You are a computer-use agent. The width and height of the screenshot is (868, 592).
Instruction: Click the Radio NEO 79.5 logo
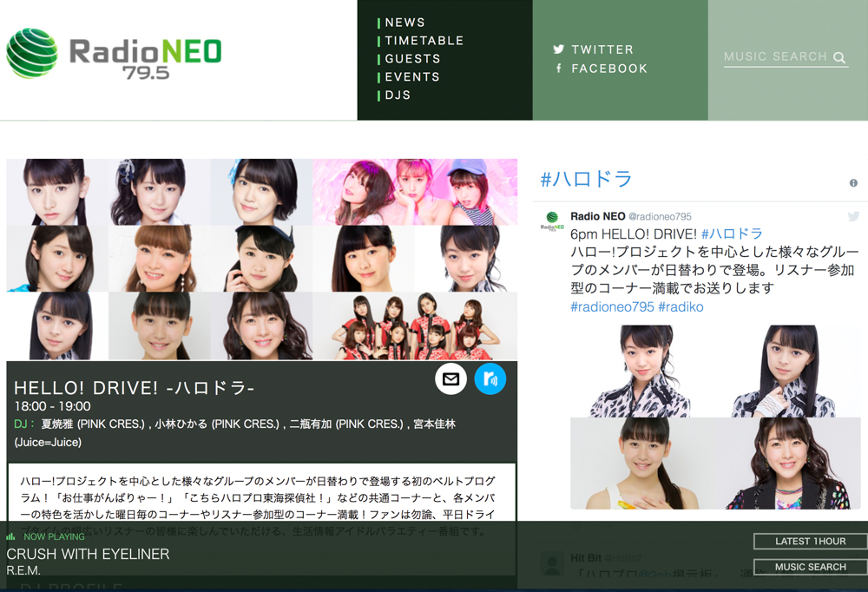tap(114, 54)
